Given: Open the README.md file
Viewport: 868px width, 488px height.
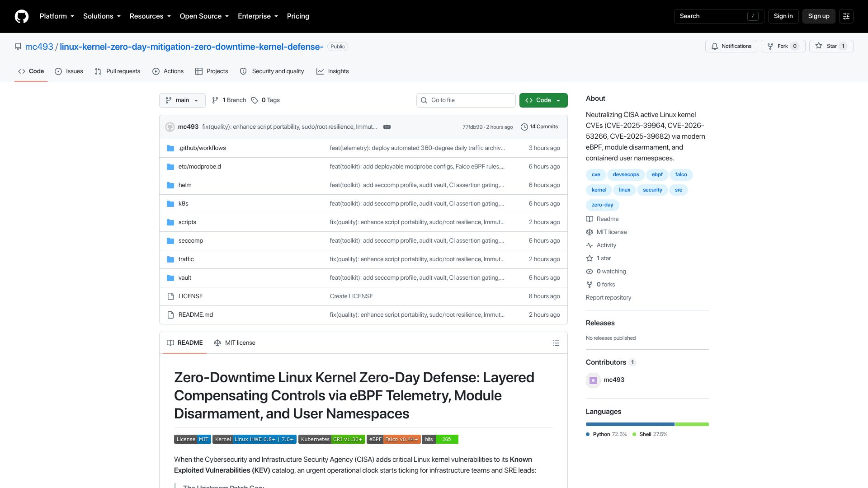Looking at the screenshot, I should [196, 315].
